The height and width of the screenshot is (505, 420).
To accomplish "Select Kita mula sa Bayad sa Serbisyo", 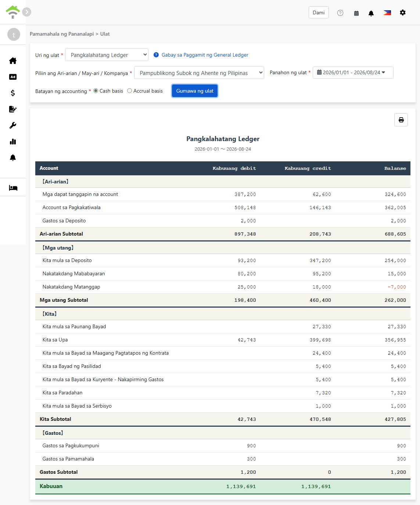I will click(x=223, y=406).
